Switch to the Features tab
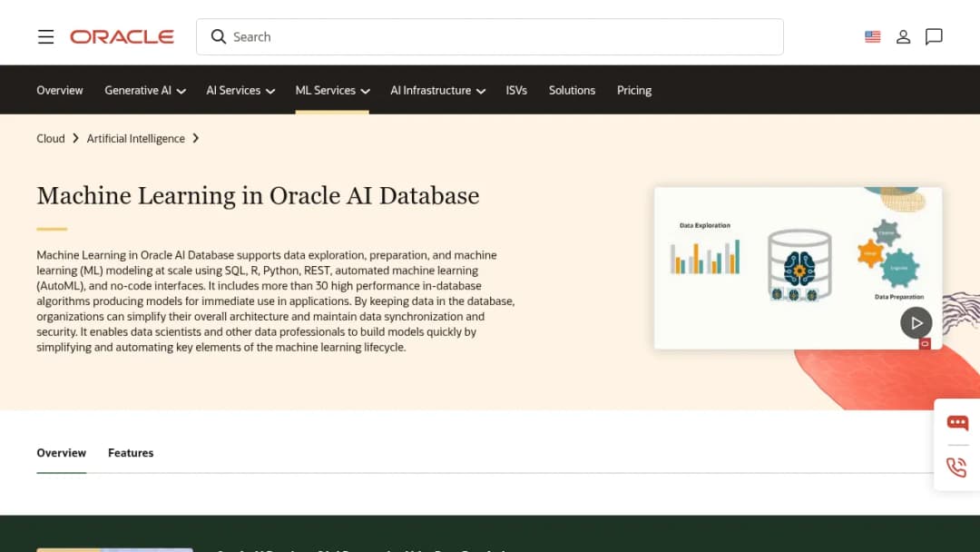 coord(131,453)
